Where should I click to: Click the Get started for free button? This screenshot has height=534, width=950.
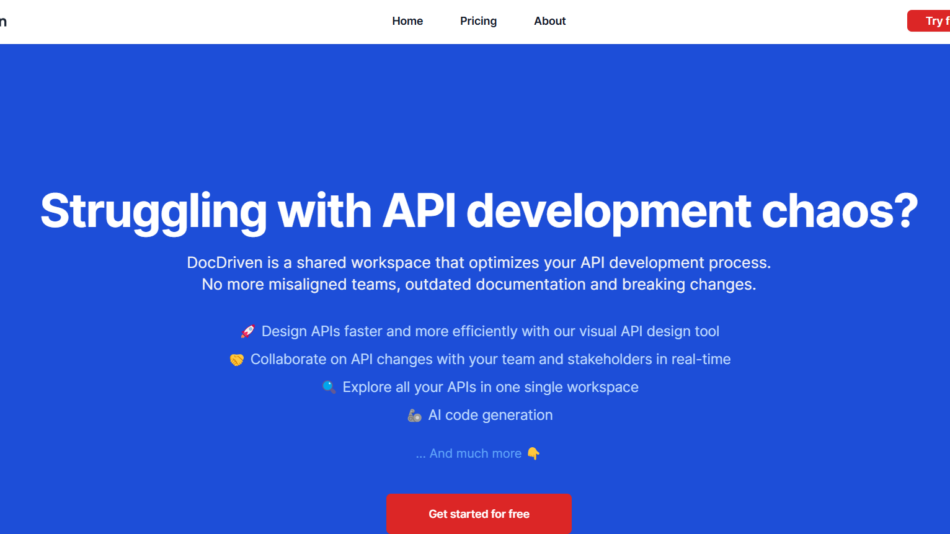pyautogui.click(x=479, y=514)
